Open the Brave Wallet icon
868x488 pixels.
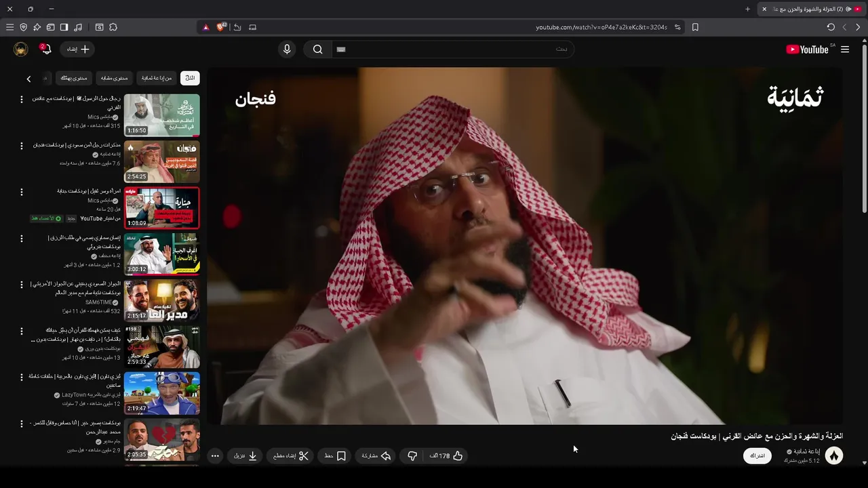coord(50,27)
